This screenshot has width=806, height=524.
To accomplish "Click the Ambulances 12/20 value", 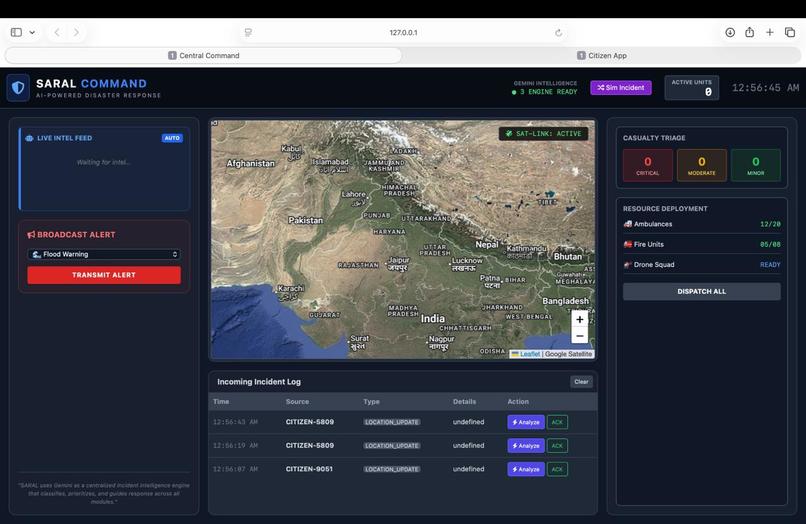I will point(770,224).
